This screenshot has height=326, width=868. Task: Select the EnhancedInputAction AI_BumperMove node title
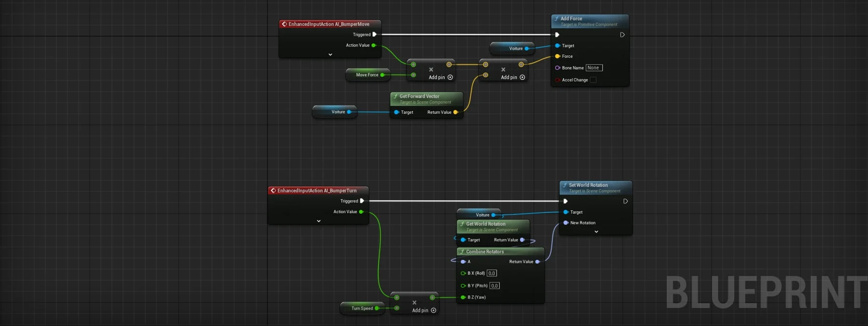[x=329, y=24]
